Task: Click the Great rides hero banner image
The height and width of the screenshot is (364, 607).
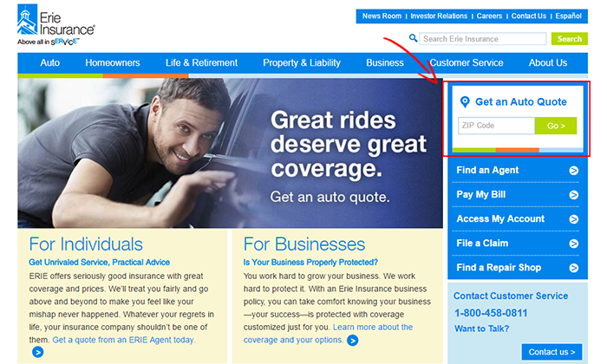Action: (230, 153)
